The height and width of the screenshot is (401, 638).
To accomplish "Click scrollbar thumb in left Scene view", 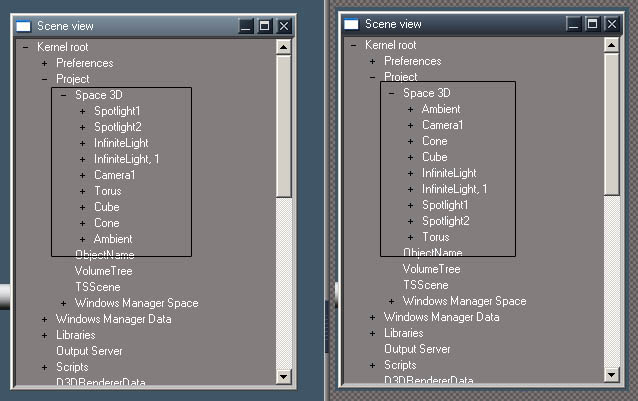I will click(283, 126).
